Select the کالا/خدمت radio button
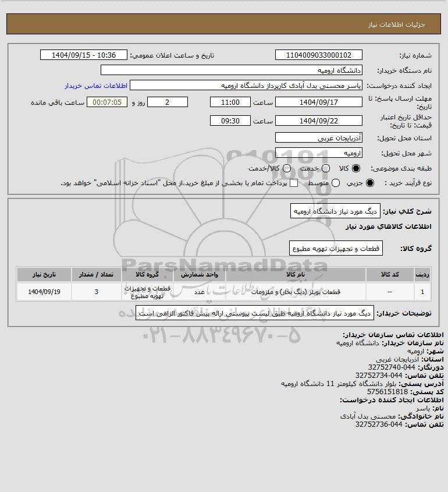 coord(286,168)
